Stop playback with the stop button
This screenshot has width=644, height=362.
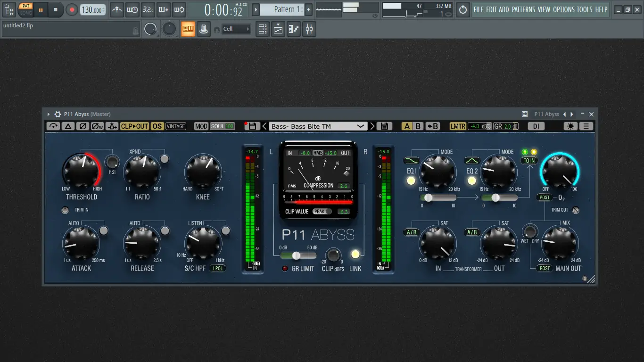(x=56, y=9)
